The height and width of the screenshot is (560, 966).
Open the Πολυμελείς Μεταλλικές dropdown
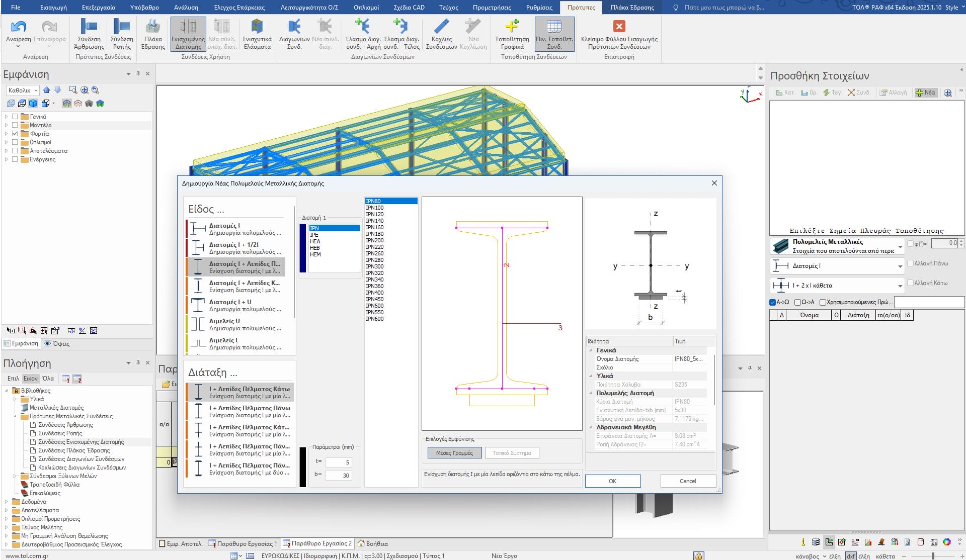coord(900,246)
